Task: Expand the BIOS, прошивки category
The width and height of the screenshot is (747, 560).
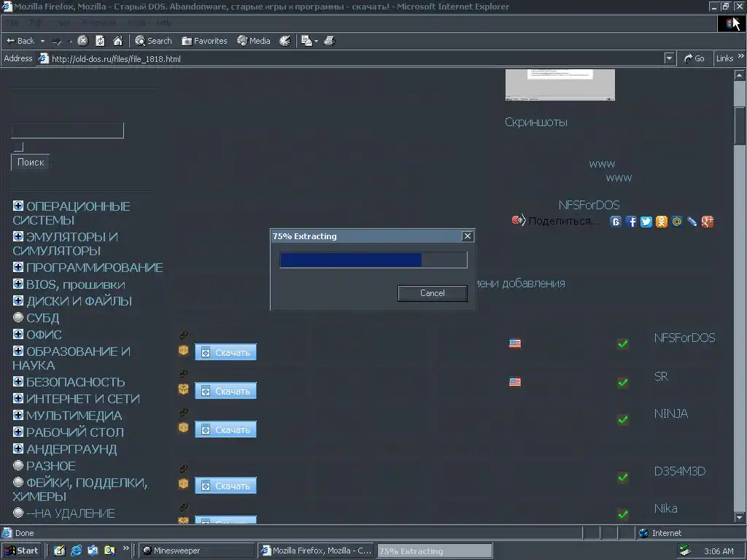Action: [18, 284]
